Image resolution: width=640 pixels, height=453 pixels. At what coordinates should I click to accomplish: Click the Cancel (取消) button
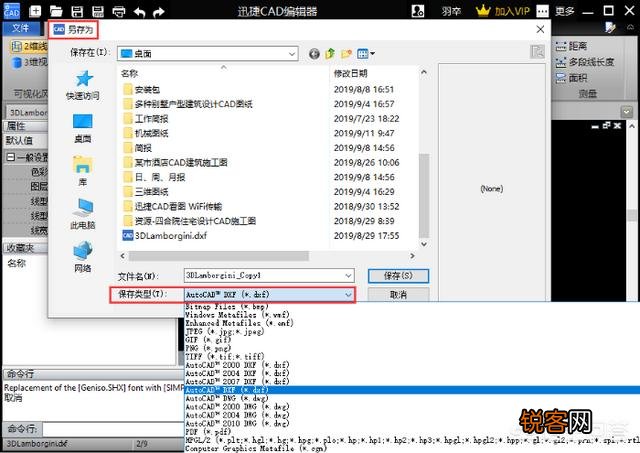pos(398,295)
